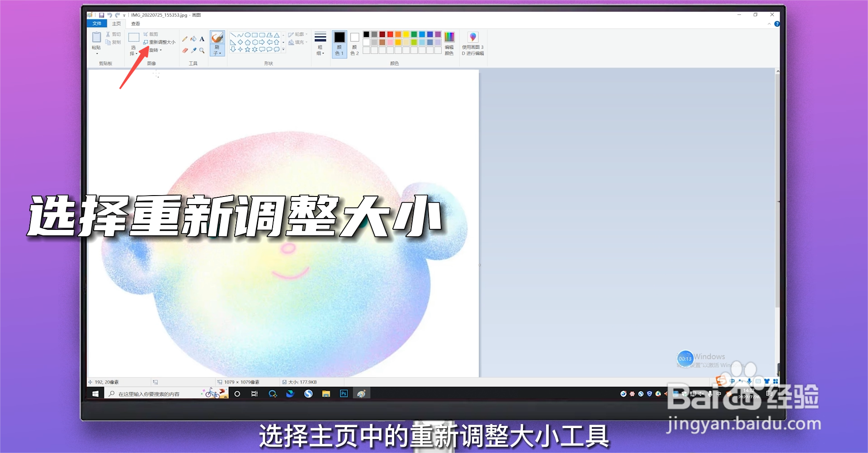This screenshot has width=868, height=453.
Task: Select the Fill with color bucket tool
Action: pyautogui.click(x=193, y=39)
